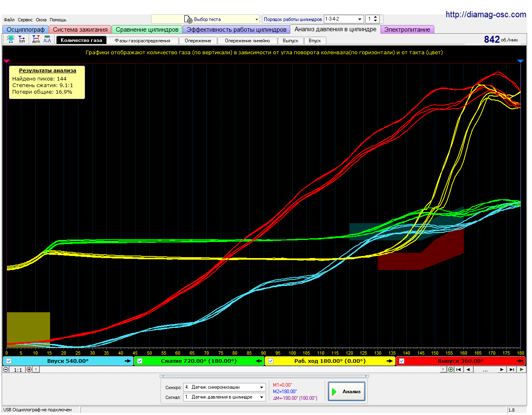The height and width of the screenshot is (415, 532).
Task: Click the green plus icon near playback controls
Action: click(451, 369)
